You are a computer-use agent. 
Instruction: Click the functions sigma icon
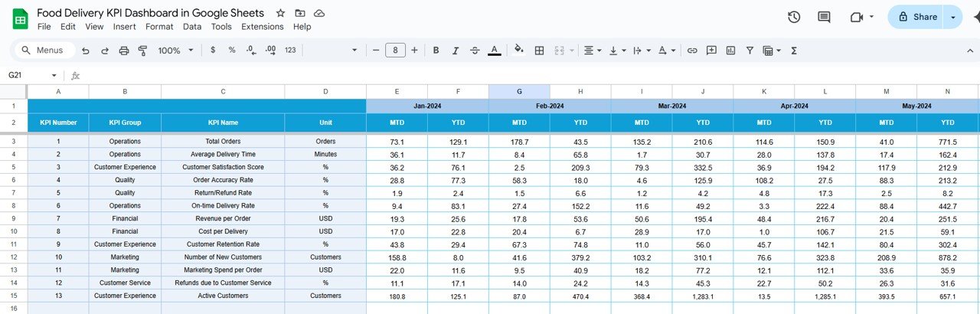pos(794,51)
